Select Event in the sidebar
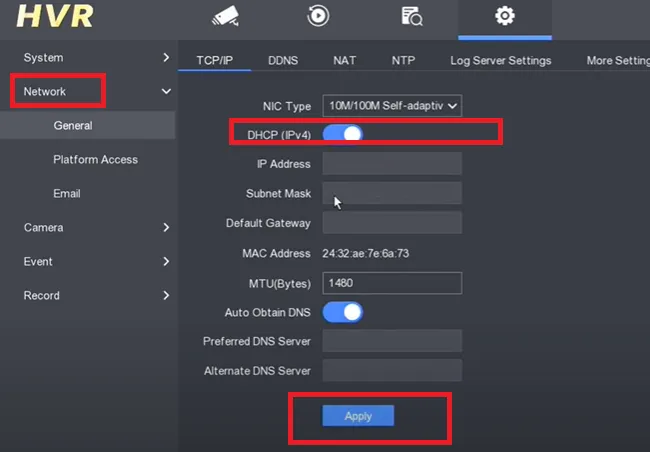Screen dimensions: 650x452 pyautogui.click(x=38, y=261)
